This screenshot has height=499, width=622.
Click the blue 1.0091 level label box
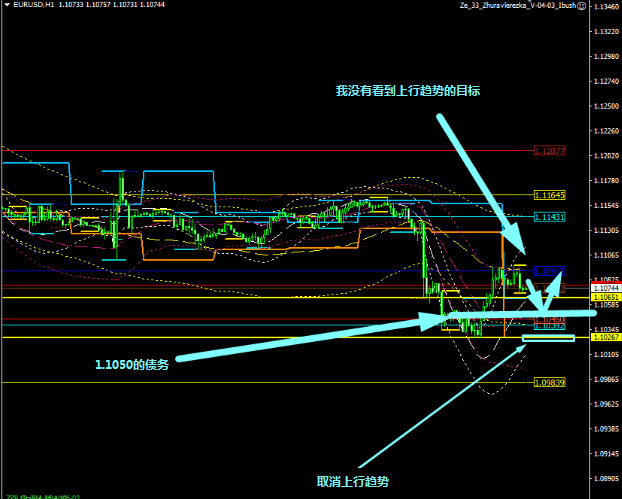550,271
